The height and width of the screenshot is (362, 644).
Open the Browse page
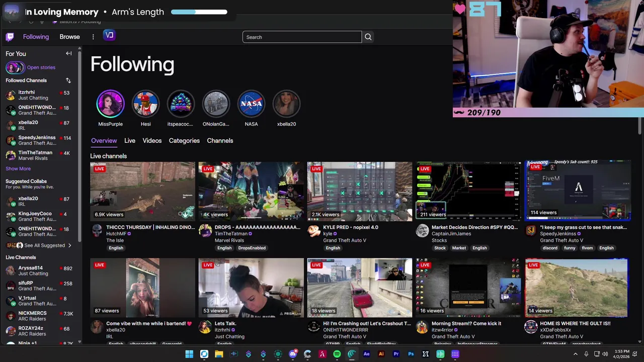pyautogui.click(x=69, y=37)
